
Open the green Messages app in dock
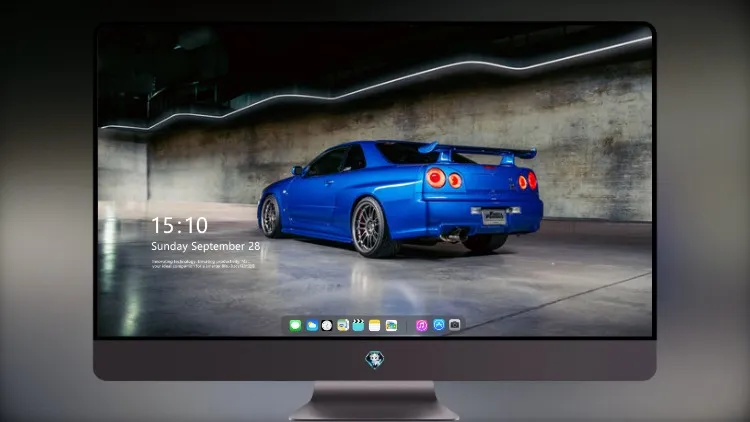point(295,325)
